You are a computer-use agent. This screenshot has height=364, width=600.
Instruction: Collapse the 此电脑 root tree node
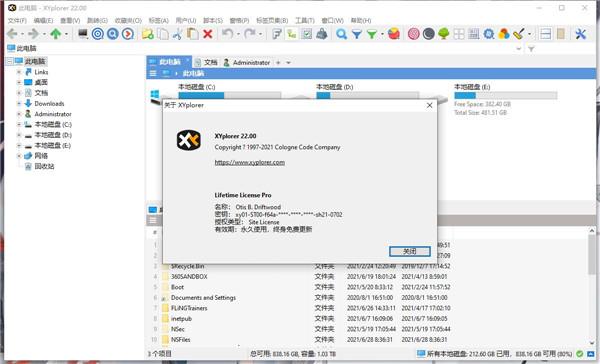(x=10, y=61)
